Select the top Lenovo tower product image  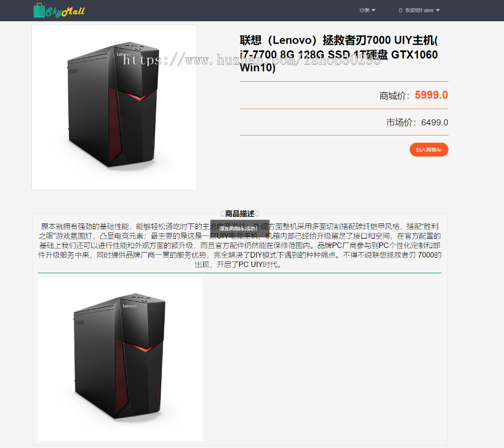tap(114, 108)
